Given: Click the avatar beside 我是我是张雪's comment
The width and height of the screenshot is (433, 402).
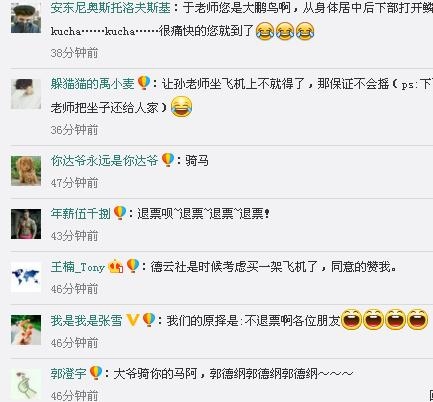Looking at the screenshot, I should point(26,330).
